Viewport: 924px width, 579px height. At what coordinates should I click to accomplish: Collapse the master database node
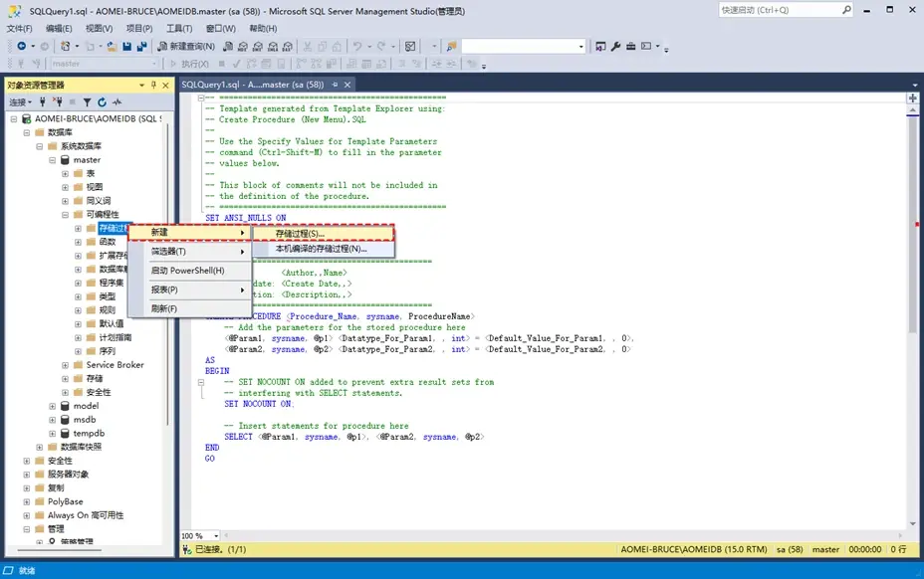click(53, 159)
